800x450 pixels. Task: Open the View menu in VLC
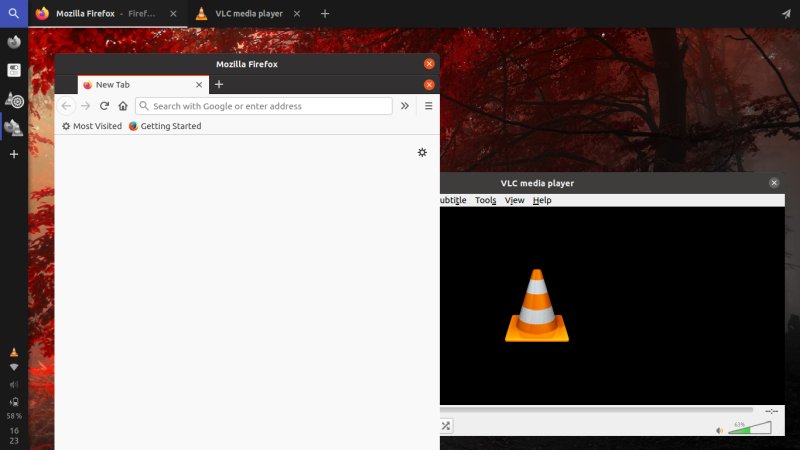click(514, 200)
